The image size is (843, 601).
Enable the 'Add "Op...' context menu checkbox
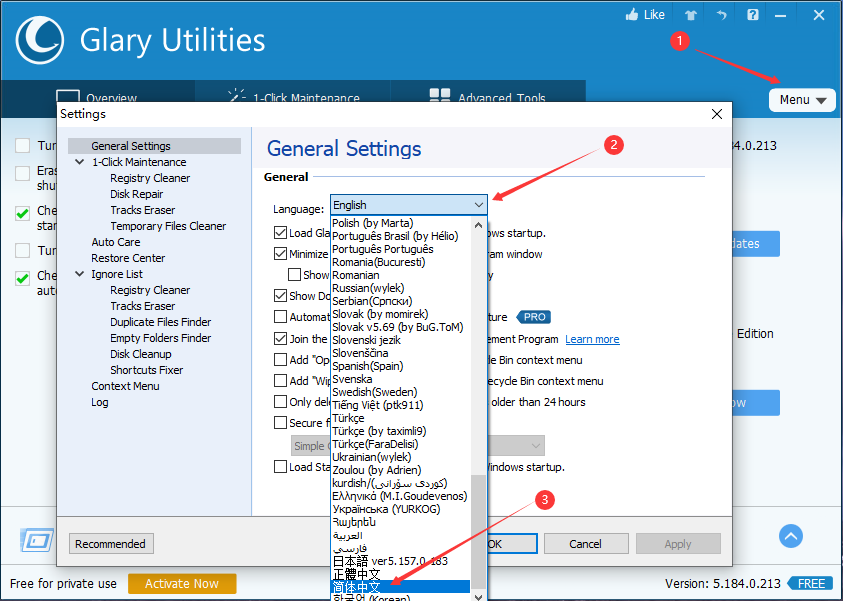pyautogui.click(x=280, y=360)
